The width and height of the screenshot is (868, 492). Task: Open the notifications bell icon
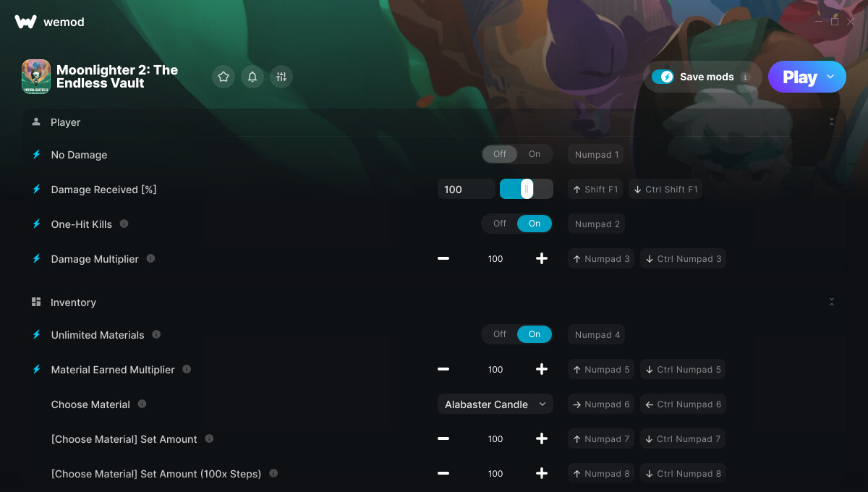tap(252, 77)
